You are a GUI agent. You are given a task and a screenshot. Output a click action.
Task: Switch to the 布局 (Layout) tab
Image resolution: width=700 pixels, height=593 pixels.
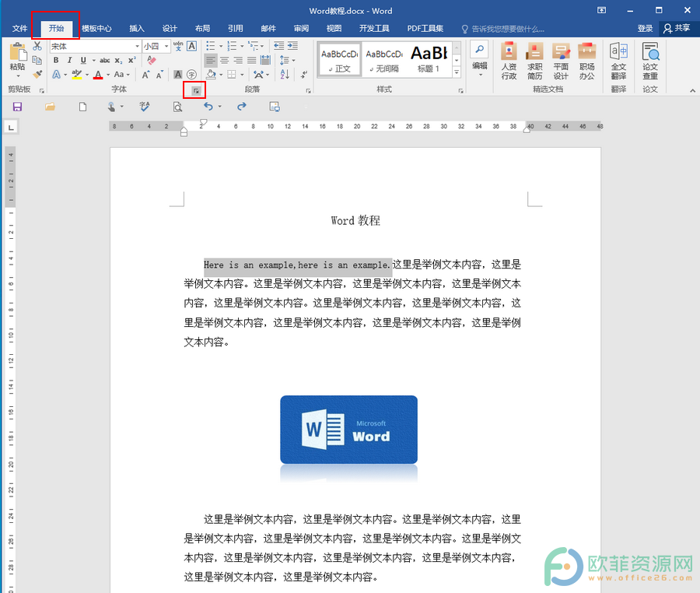click(x=202, y=29)
